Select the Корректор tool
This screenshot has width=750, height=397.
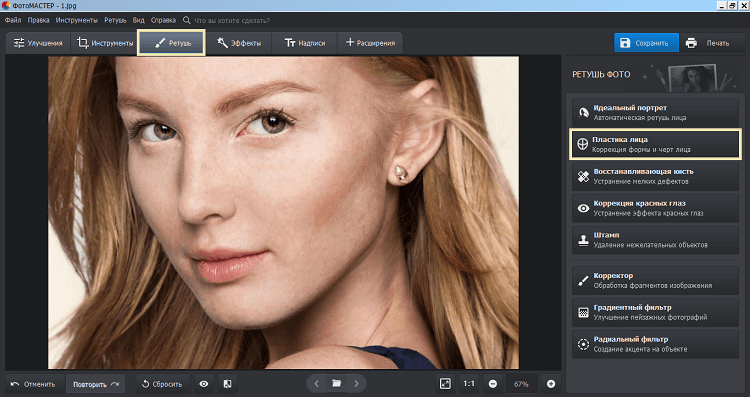coord(655,280)
